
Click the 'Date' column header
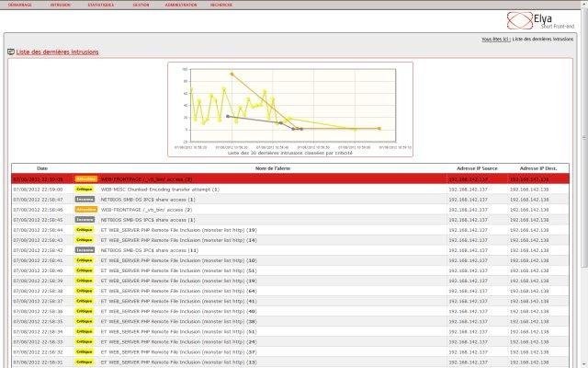point(42,168)
